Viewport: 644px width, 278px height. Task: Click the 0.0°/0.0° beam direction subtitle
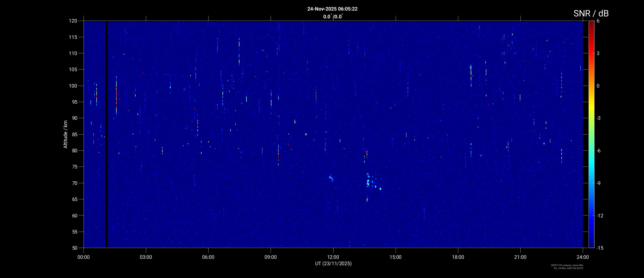pos(333,17)
